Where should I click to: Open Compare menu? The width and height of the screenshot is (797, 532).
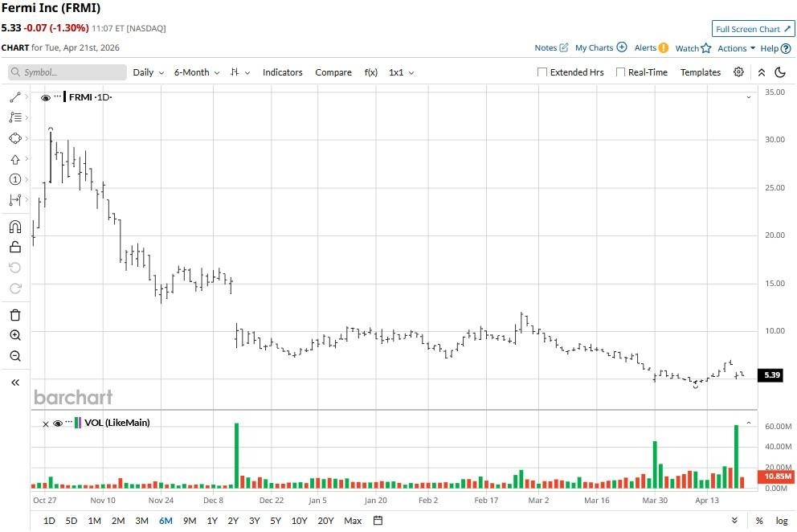(333, 72)
